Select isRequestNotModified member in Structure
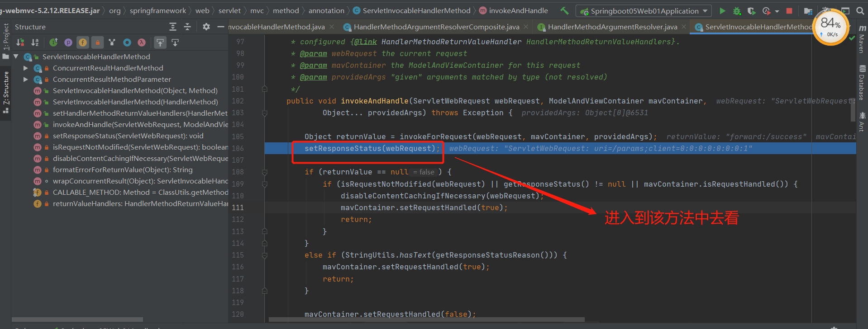Screen dimensions: 868x329 [140, 147]
